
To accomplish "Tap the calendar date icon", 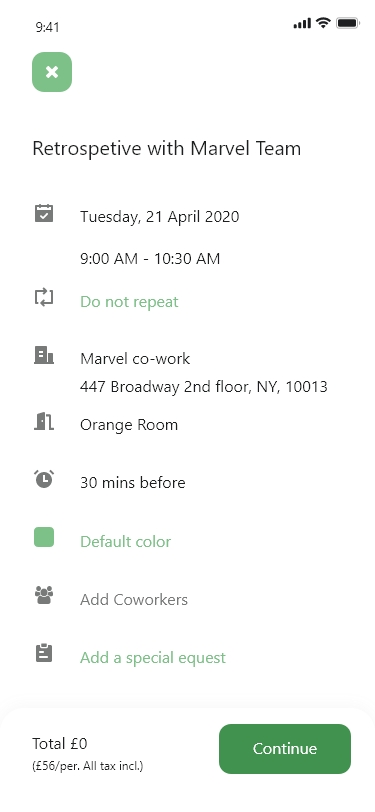I will 44,213.
